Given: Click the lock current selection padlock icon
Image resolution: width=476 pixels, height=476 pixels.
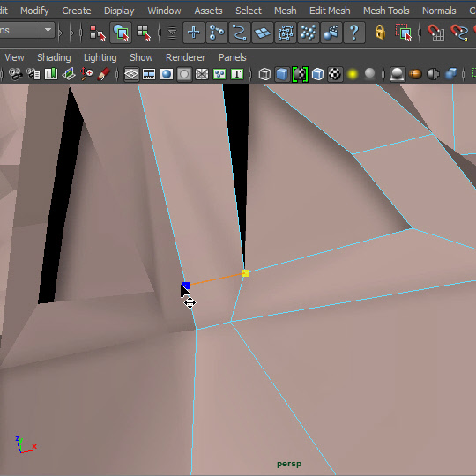Looking at the screenshot, I should pos(381,33).
